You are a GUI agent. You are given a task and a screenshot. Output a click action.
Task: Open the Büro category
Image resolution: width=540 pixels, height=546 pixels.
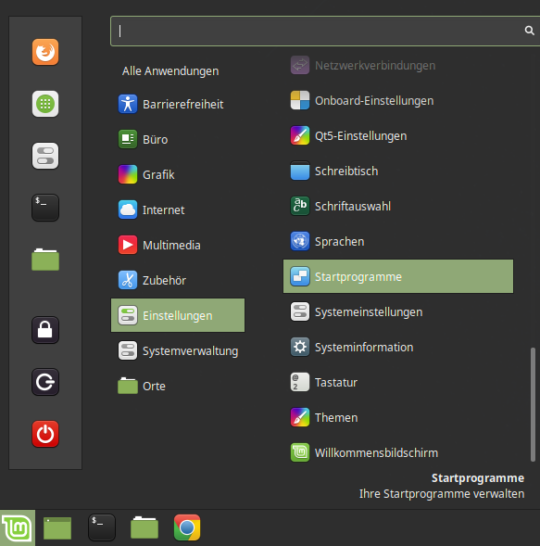(x=178, y=139)
